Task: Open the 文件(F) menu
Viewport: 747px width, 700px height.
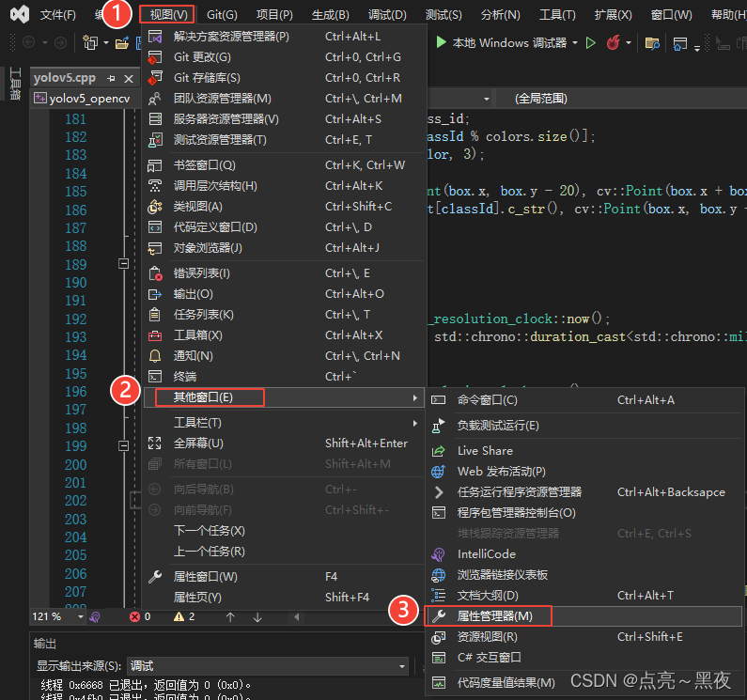Action: 57,15
